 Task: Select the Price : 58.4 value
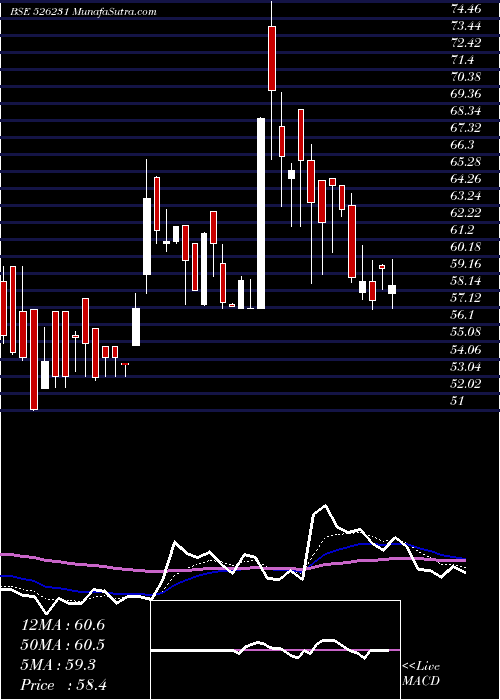coord(63,684)
